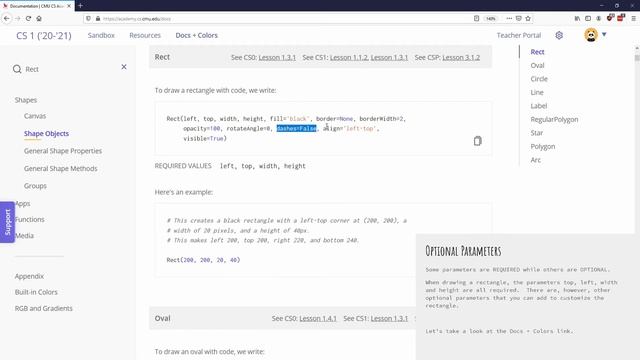Screen dimensions: 640x360
Task: Open Canvas in the sidebar
Action: click(35, 116)
